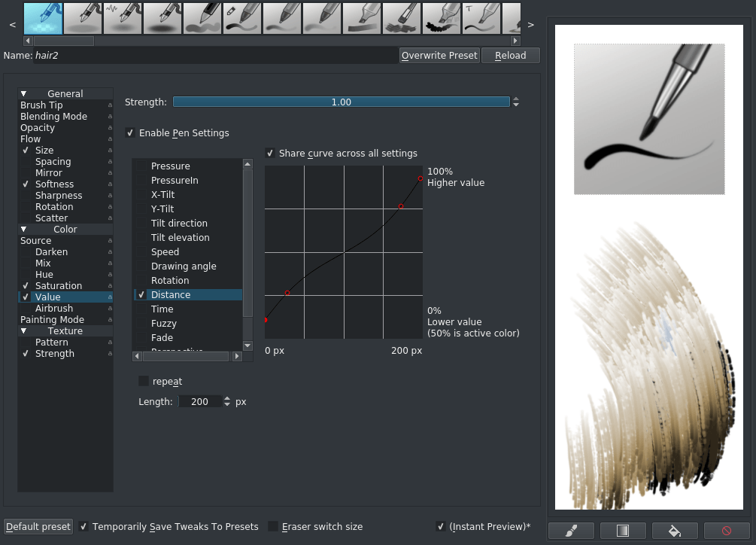Click the Reload button

click(510, 55)
